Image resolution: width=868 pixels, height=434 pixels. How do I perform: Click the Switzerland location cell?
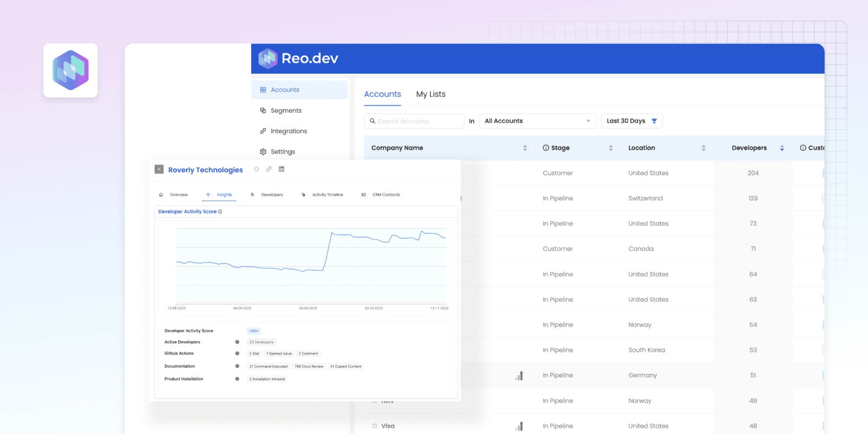pyautogui.click(x=646, y=199)
